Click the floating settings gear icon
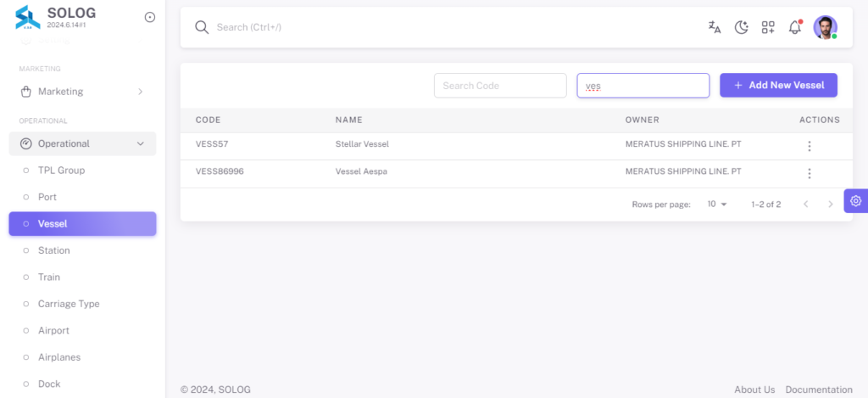This screenshot has height=398, width=868. point(856,200)
